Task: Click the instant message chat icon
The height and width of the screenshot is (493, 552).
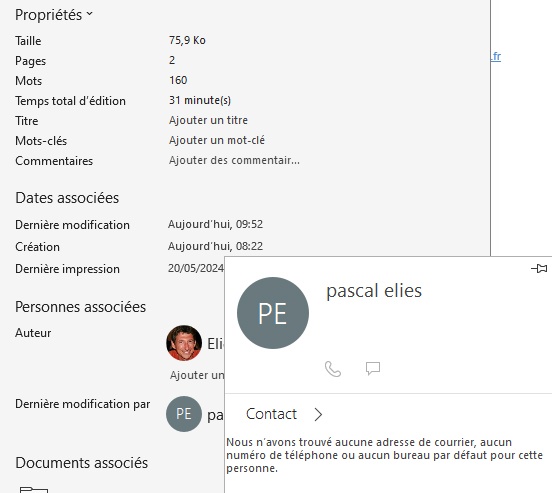Action: [x=373, y=369]
